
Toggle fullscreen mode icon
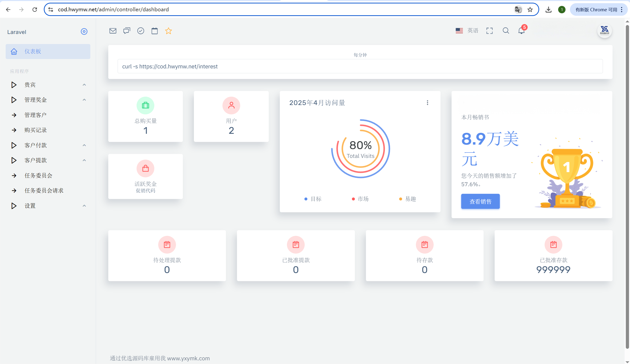(x=489, y=31)
